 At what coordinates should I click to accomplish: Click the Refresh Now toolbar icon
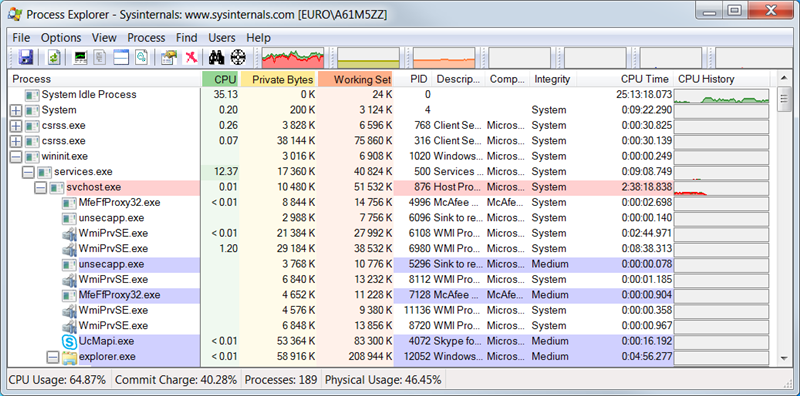click(54, 57)
